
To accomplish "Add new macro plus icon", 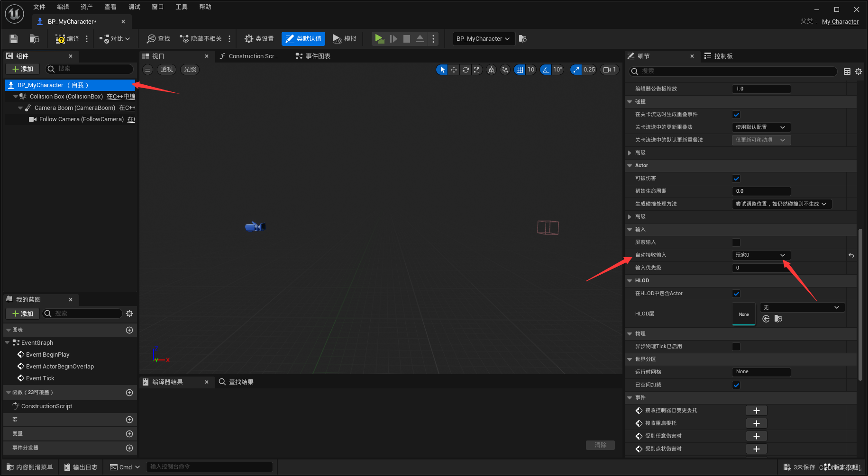I will click(129, 420).
